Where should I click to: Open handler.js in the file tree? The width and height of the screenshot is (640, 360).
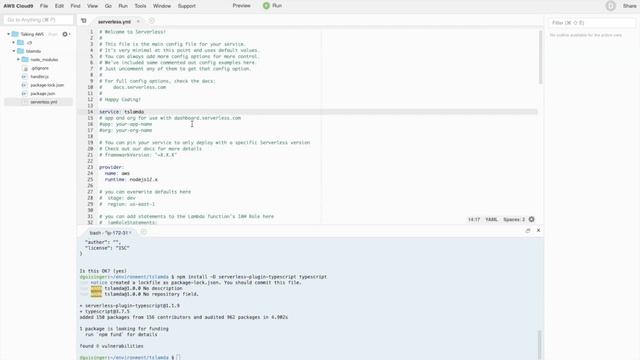40,77
